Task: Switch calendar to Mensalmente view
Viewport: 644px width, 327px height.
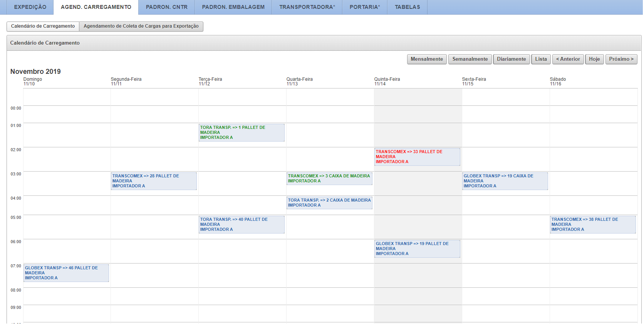Action: point(426,59)
